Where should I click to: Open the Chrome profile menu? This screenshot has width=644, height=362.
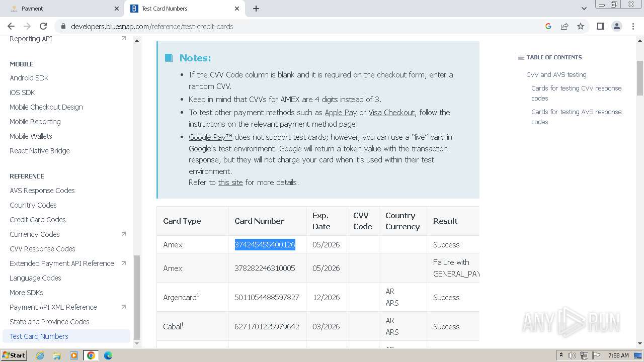click(616, 26)
